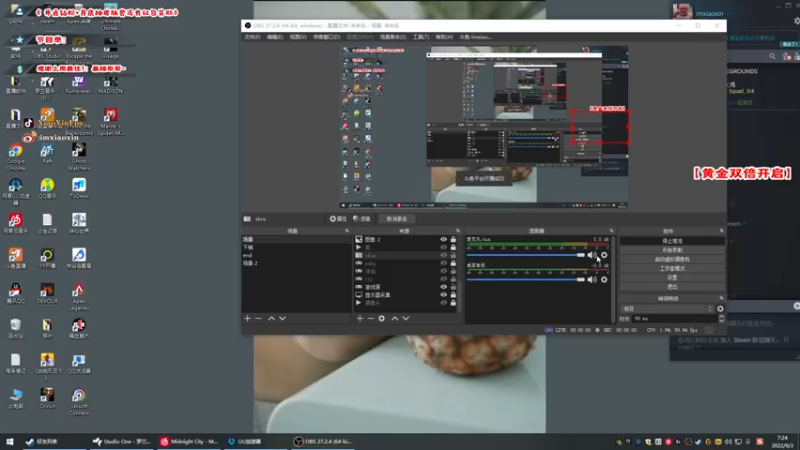Toggle visibility of shou source
The width and height of the screenshot is (800, 450).
pyautogui.click(x=443, y=255)
